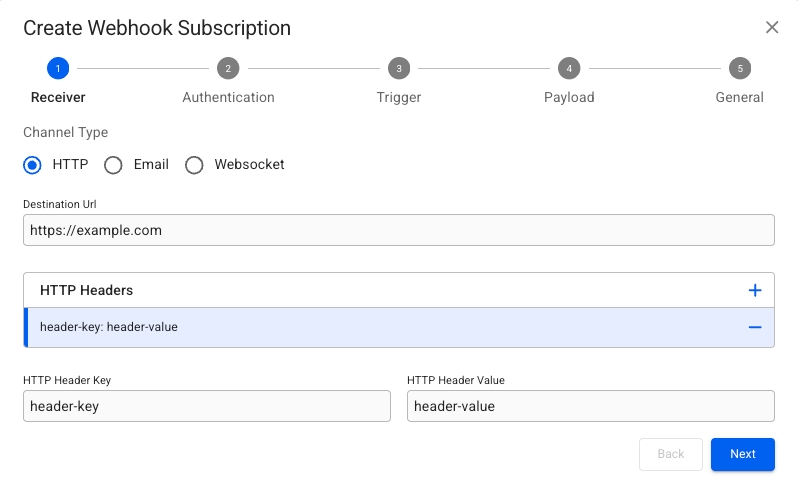
Task: Click the HTTP Headers panel title
Action: (x=87, y=290)
